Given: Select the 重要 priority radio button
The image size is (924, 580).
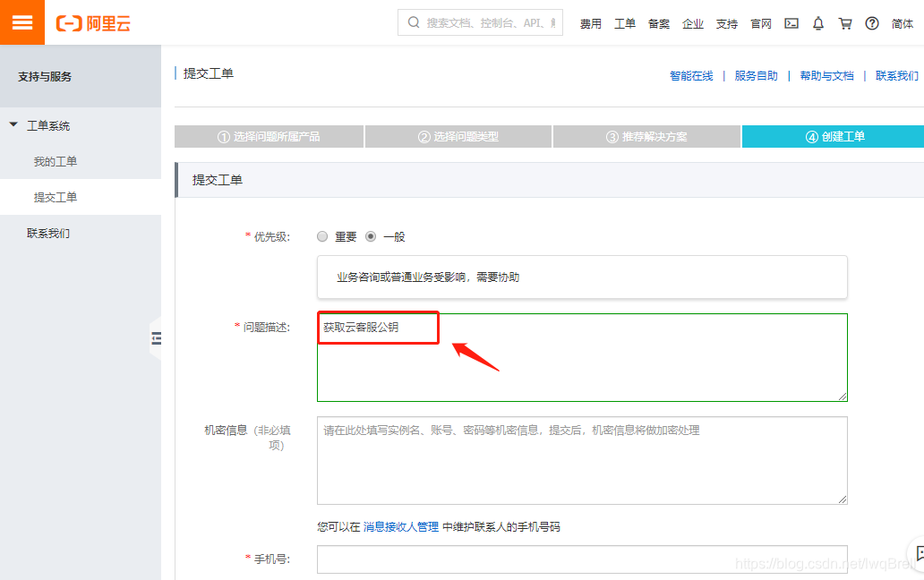Looking at the screenshot, I should coord(322,236).
